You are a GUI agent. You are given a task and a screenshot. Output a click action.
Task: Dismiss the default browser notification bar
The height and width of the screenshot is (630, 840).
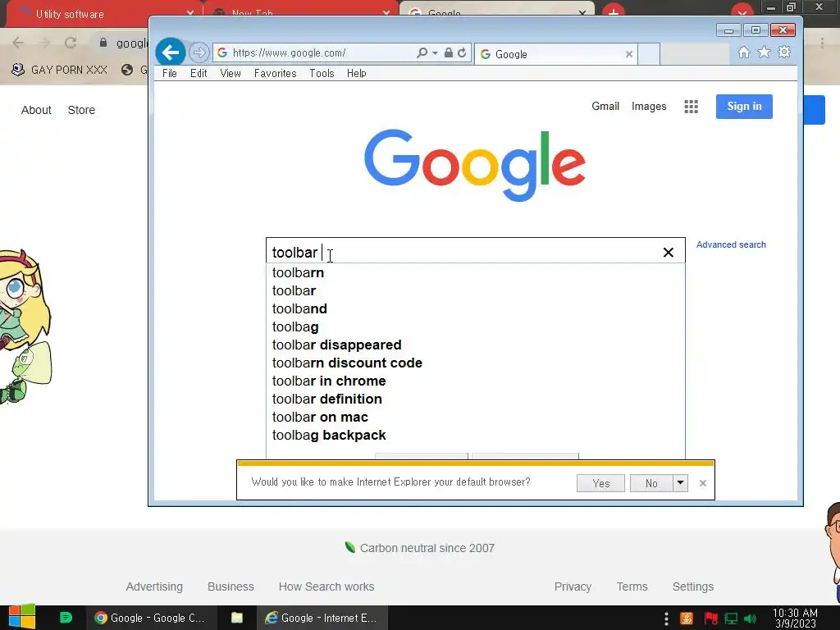click(x=703, y=483)
